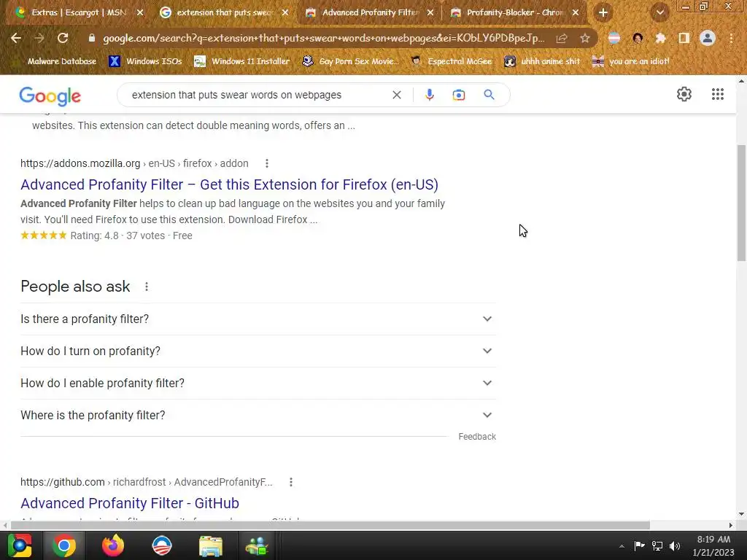Open the network icon in the tray

pyautogui.click(x=657, y=545)
